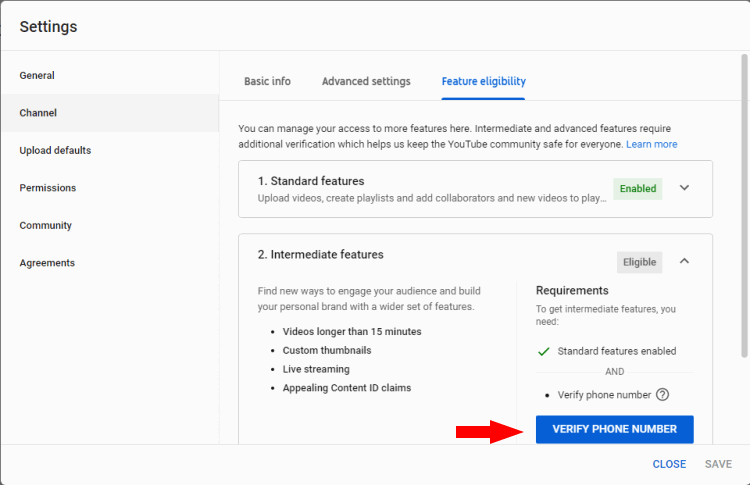750x485 pixels.
Task: Open help icon beside Verify phone number
Action: coord(662,395)
